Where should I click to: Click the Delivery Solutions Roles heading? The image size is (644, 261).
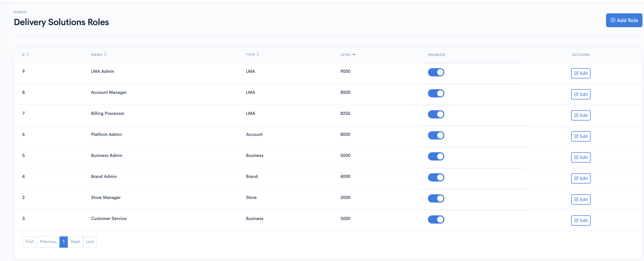point(61,22)
